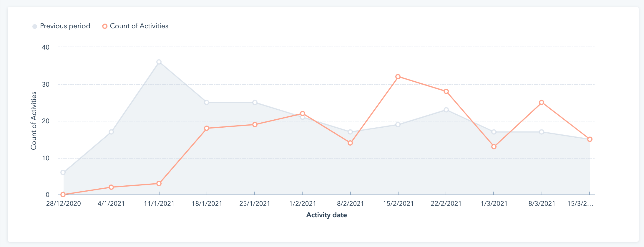This screenshot has height=247, width=644.
Task: Click the orange data point at 18/1/2021
Action: pyautogui.click(x=207, y=128)
